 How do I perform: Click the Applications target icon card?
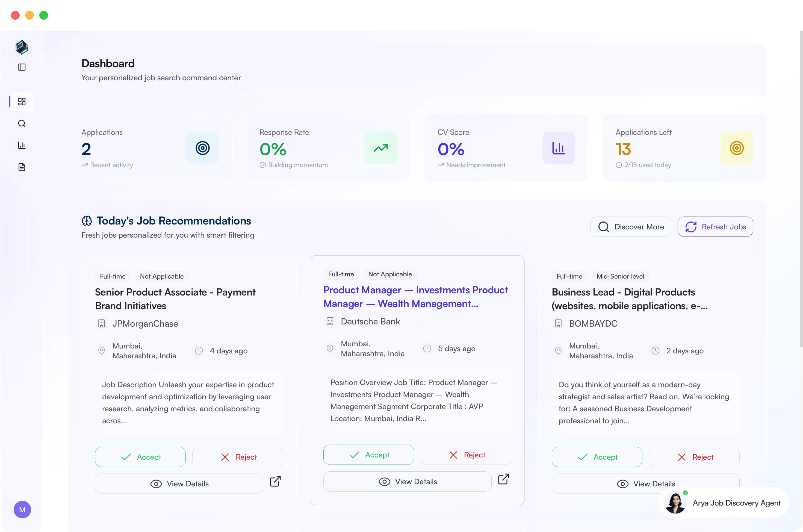coord(203,148)
